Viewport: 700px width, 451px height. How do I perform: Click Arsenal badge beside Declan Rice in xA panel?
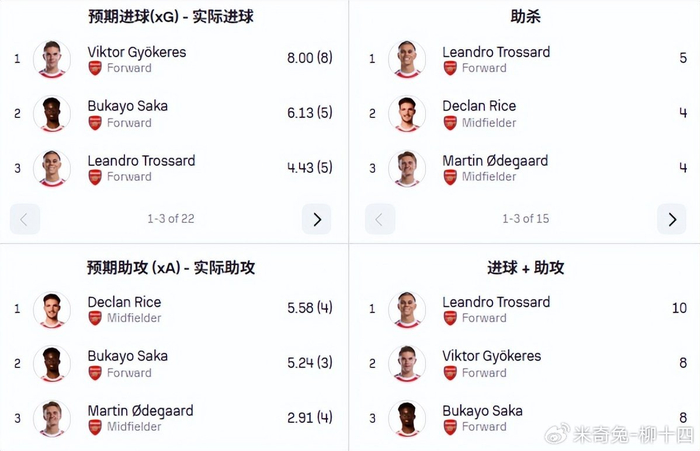pos(95,318)
